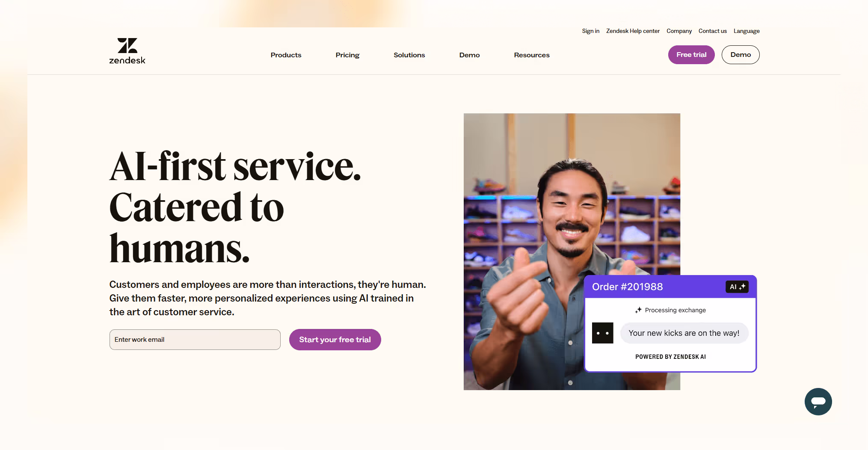Image resolution: width=868 pixels, height=450 pixels.
Task: Open the Contact us link
Action: point(712,31)
